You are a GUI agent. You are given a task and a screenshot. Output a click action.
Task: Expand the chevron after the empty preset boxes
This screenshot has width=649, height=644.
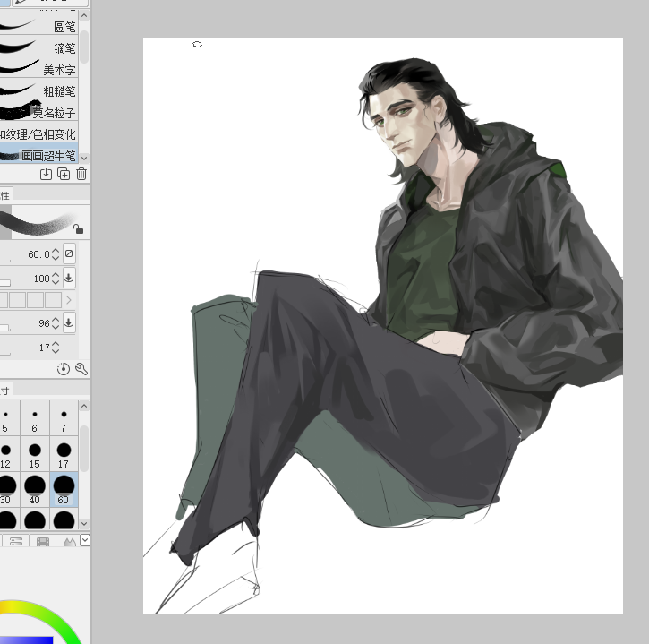[69, 300]
